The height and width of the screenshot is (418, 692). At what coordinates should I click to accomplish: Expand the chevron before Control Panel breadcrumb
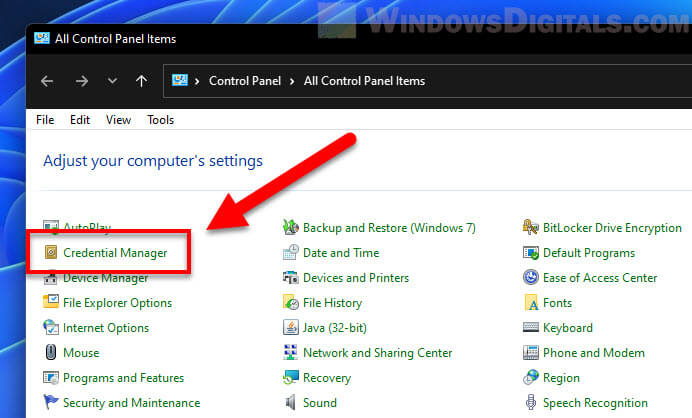point(197,81)
